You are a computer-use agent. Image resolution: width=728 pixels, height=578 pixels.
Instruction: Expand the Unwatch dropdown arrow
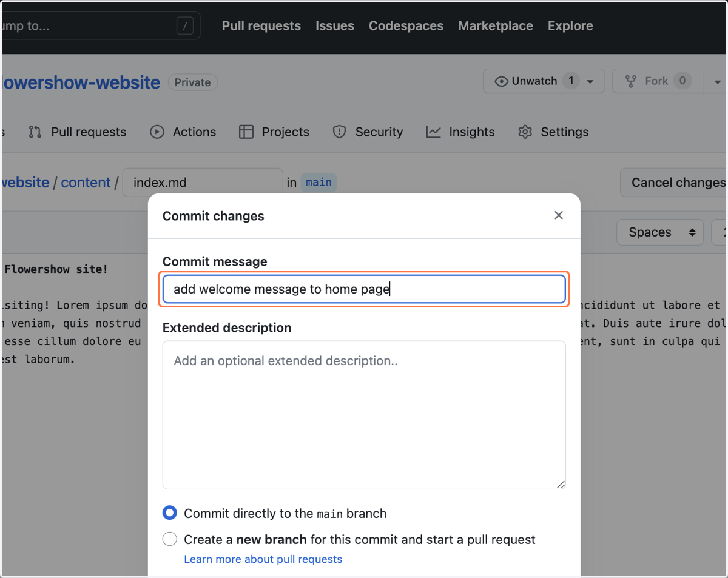[x=590, y=81]
